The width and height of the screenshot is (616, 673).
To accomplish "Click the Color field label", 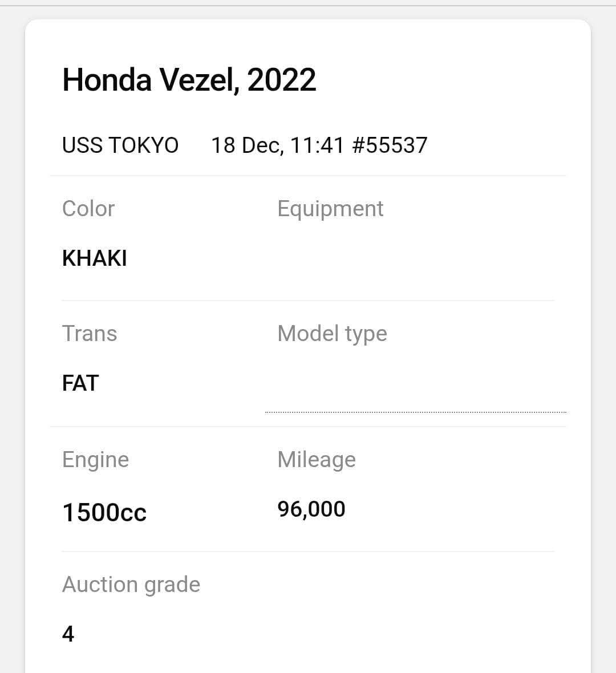I will 88,209.
